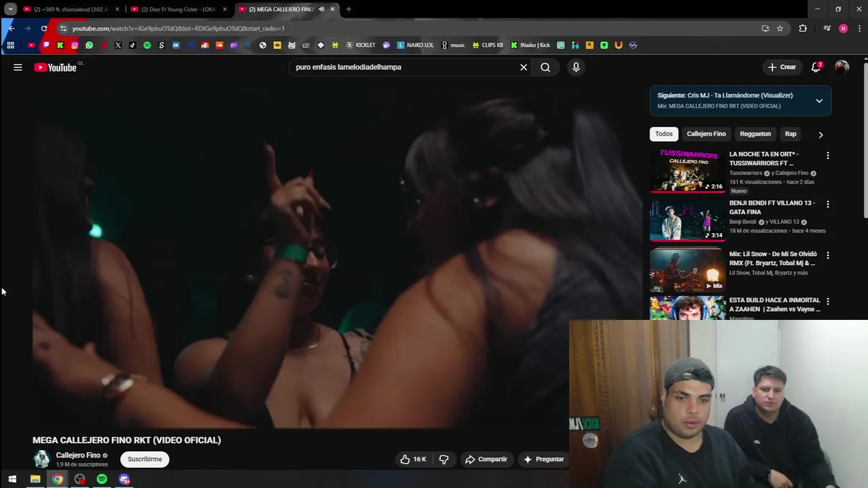Open Windows Start menu
The height and width of the screenshot is (488, 868).
pyautogui.click(x=12, y=479)
